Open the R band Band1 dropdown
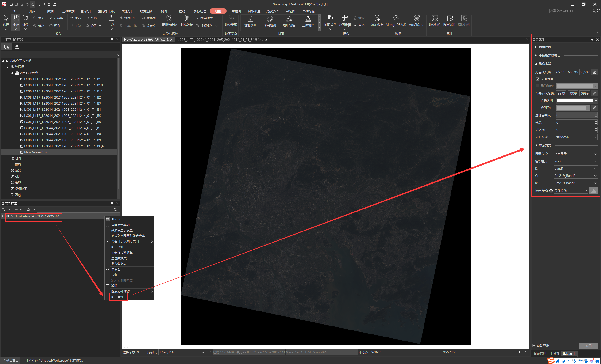Viewport: 601px width, 364px height. tap(575, 168)
